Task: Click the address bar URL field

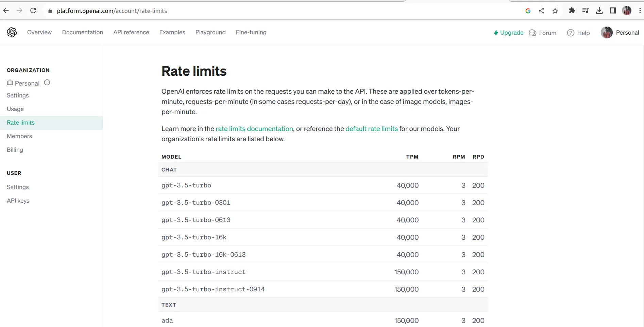Action: 282,11
